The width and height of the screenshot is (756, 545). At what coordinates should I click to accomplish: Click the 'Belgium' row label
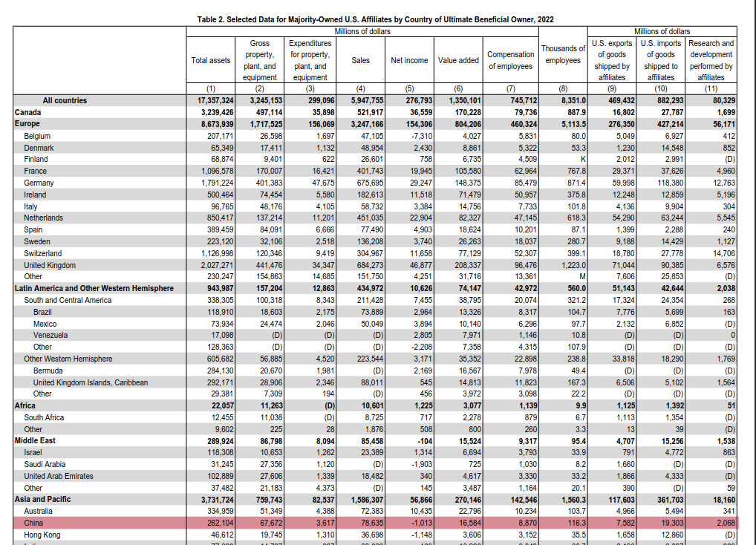(37, 137)
